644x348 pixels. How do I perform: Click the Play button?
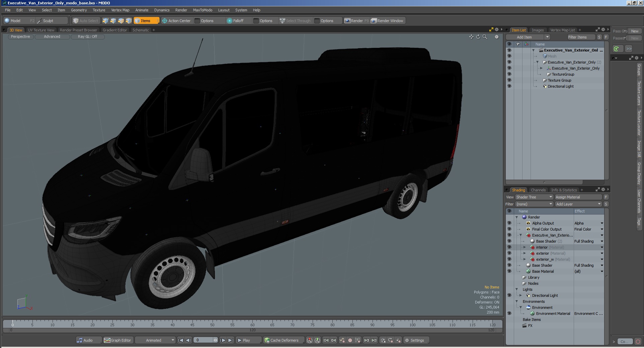click(248, 340)
